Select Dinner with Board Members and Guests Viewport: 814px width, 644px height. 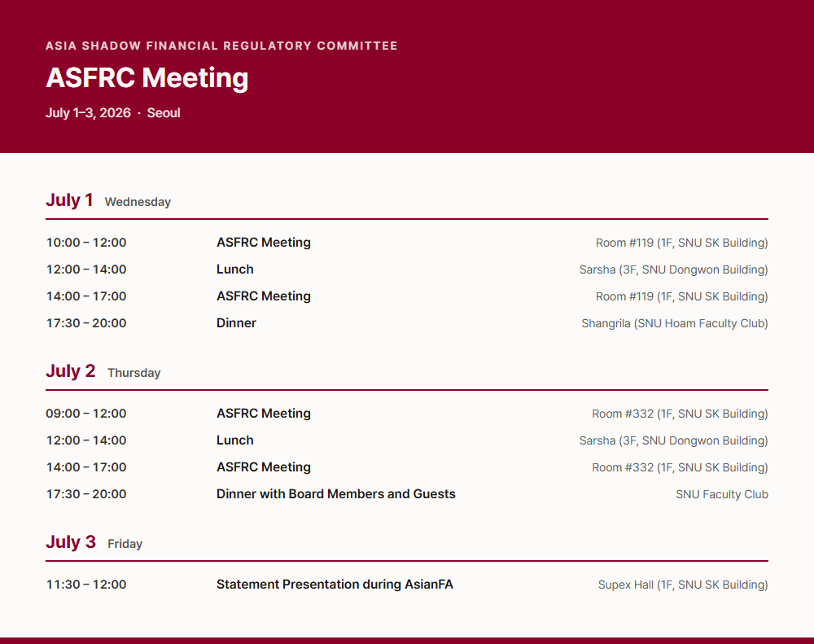pyautogui.click(x=336, y=494)
